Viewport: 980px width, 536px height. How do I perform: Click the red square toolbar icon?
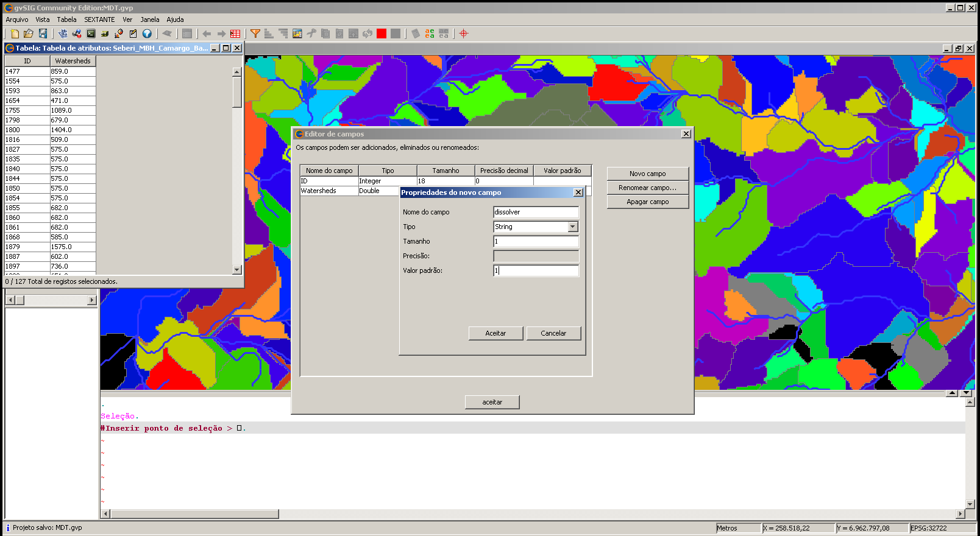382,33
